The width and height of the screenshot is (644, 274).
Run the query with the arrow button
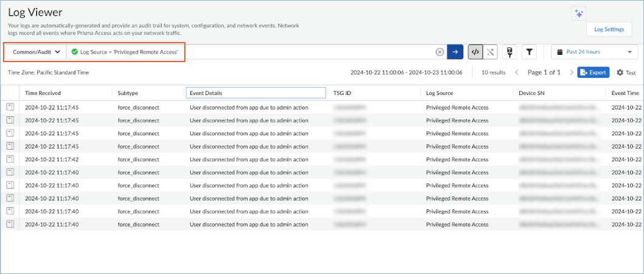455,52
